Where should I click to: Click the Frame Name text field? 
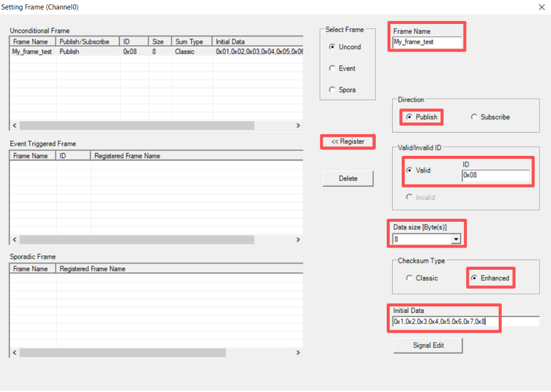pos(427,43)
